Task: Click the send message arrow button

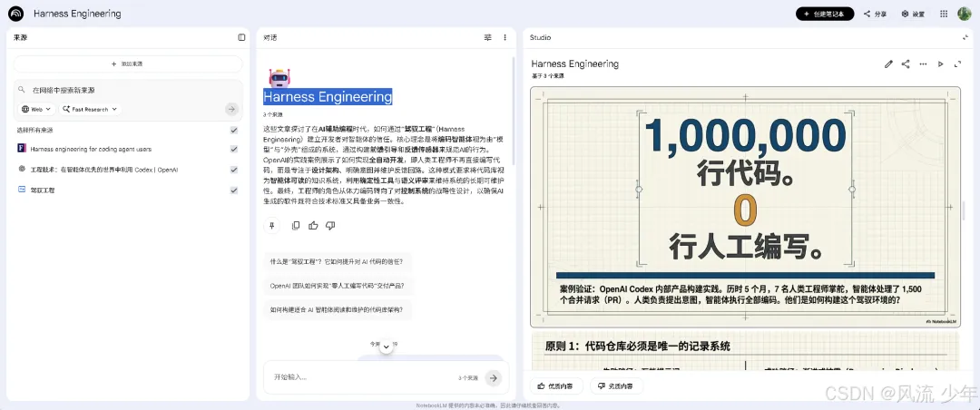Action: coord(494,377)
